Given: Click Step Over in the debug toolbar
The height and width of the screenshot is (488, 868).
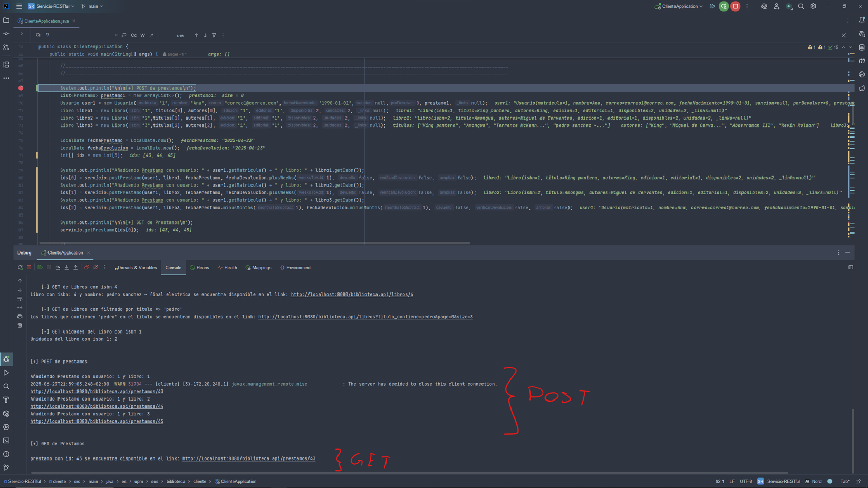Looking at the screenshot, I should pos(58,268).
